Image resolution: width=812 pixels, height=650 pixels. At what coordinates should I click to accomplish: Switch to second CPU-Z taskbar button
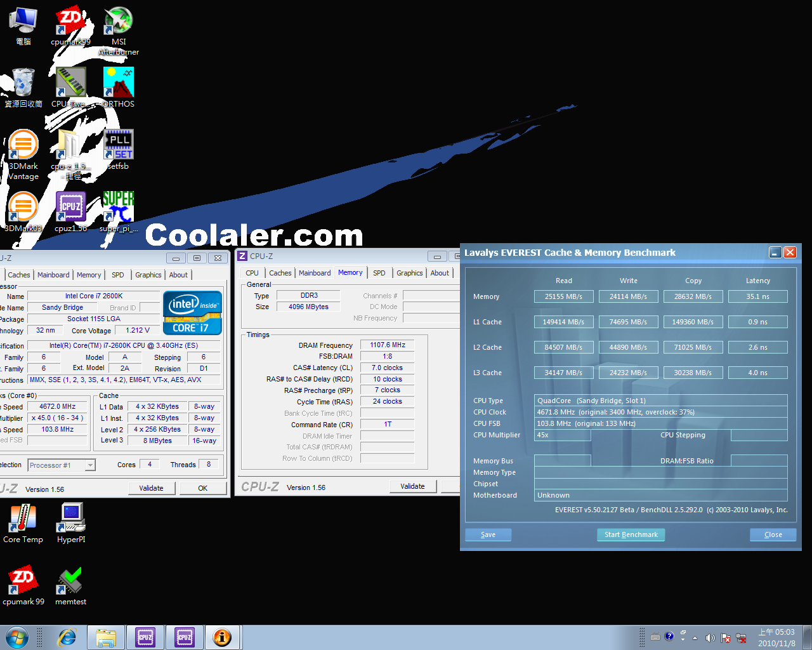point(185,637)
